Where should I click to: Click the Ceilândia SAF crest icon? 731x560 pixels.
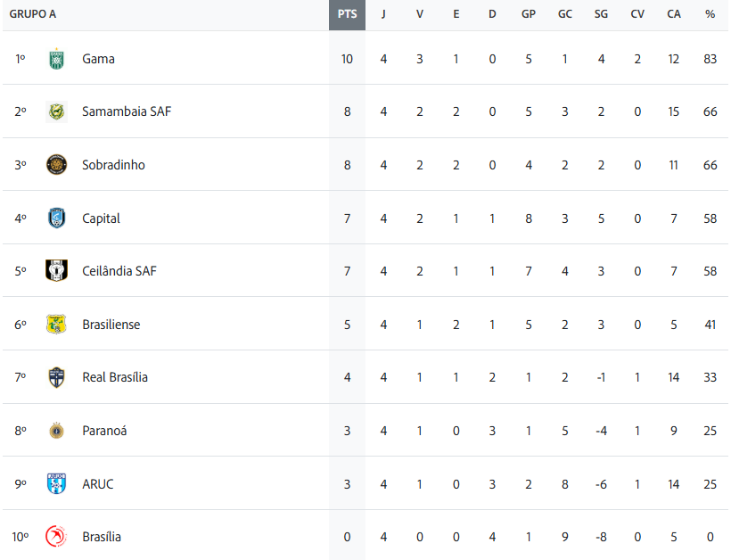56,271
